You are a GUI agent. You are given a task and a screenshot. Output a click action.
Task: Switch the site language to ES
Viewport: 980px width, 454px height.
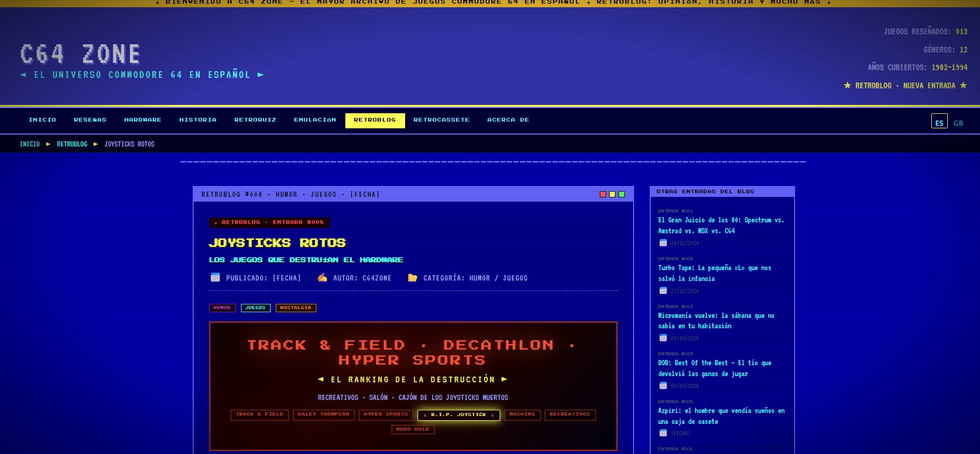tap(939, 122)
